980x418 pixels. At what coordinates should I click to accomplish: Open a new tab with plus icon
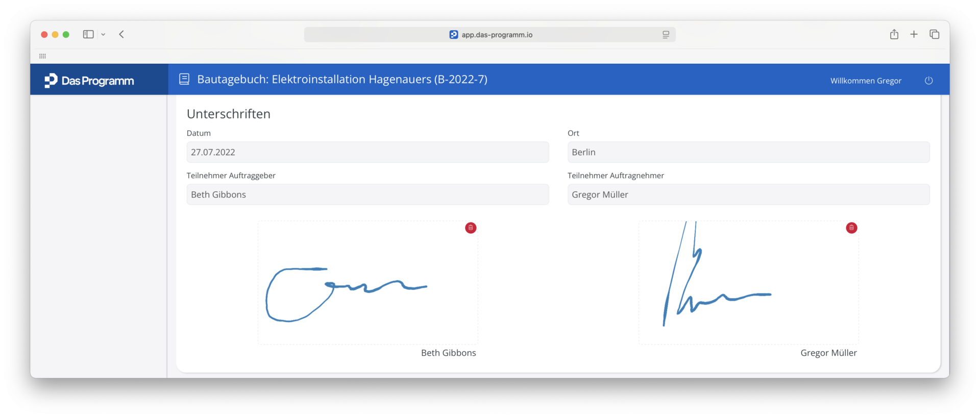coord(914,34)
